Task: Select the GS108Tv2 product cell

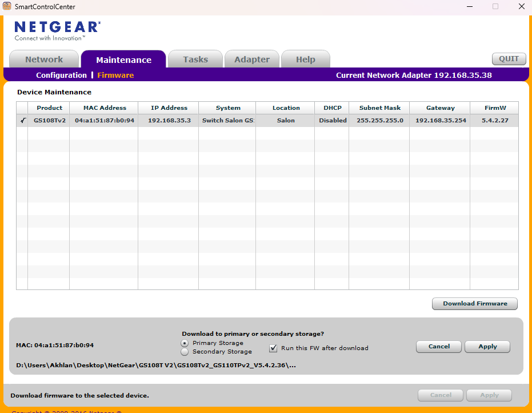Action: pyautogui.click(x=49, y=120)
